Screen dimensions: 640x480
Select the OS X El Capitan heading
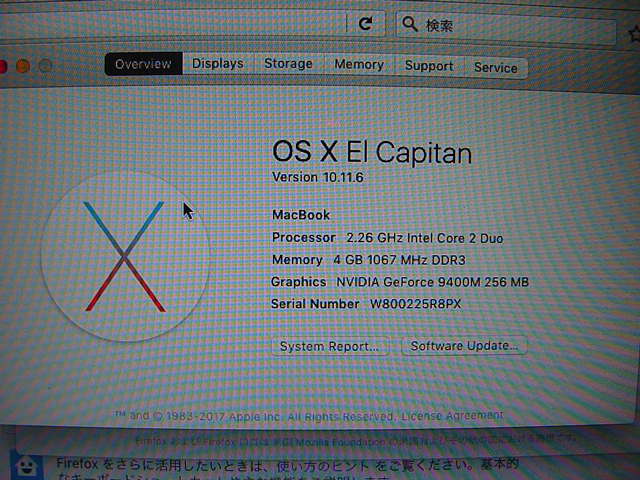coord(372,152)
